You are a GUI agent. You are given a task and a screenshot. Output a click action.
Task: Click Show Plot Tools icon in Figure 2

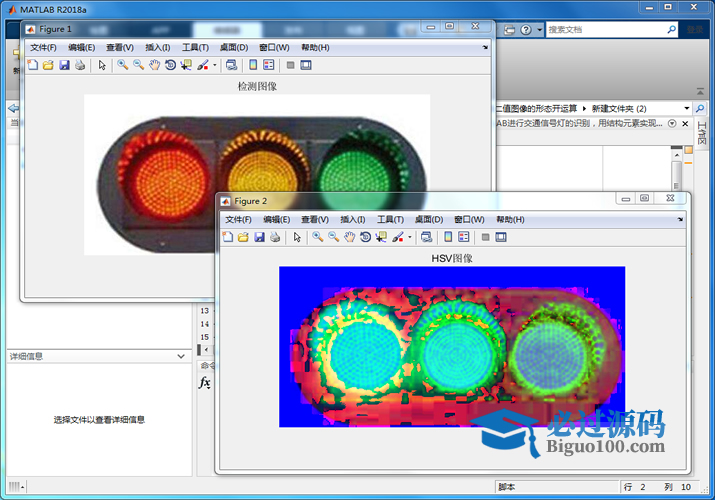[x=501, y=237]
